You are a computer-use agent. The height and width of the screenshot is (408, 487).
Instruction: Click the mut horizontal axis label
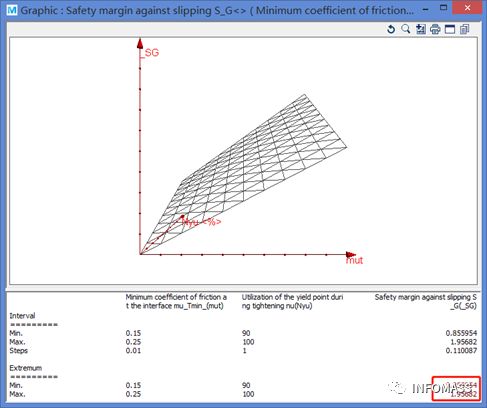pyautogui.click(x=354, y=260)
